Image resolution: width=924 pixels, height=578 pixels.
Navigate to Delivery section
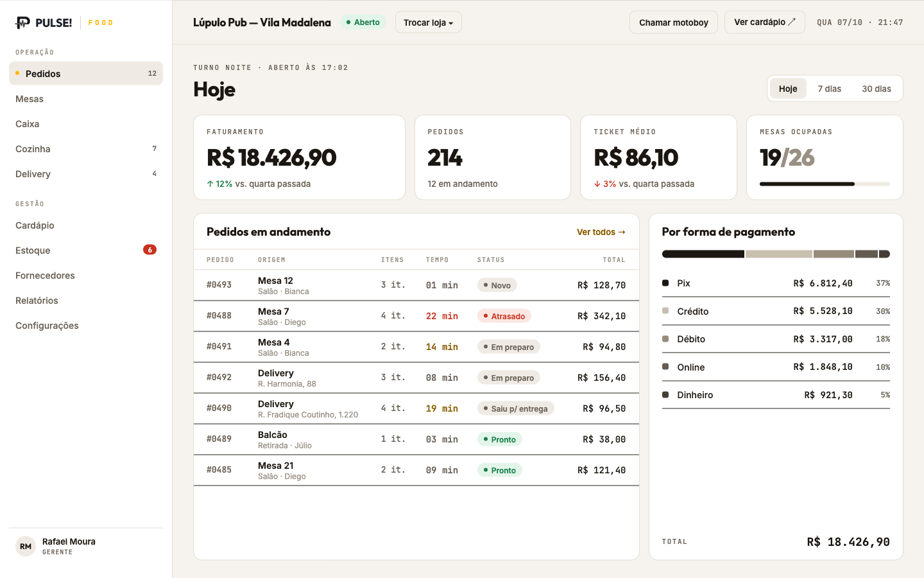coord(86,174)
